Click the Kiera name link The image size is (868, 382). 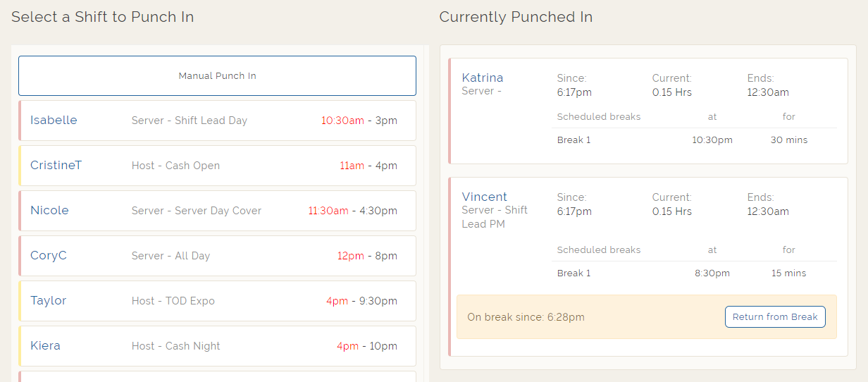[x=45, y=346]
